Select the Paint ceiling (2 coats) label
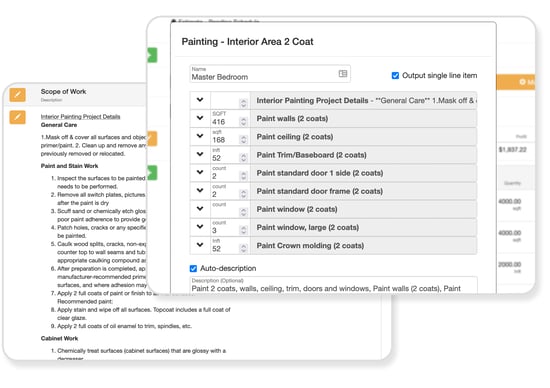 coord(295,137)
